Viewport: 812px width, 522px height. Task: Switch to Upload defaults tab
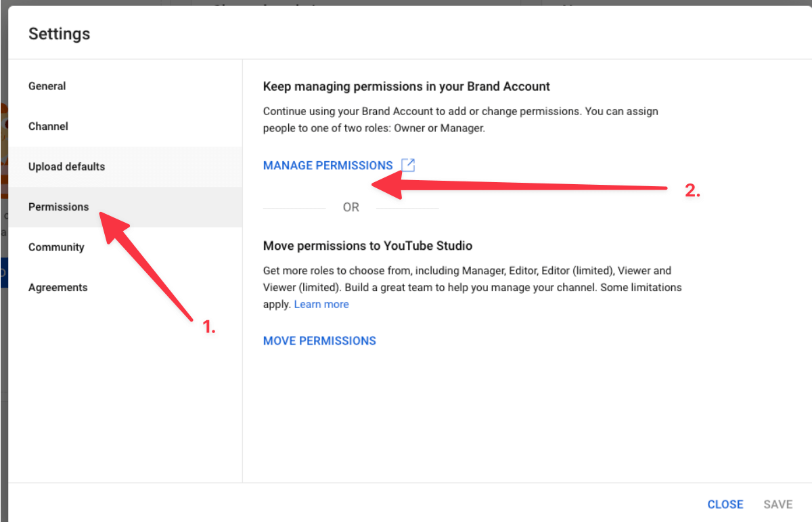coord(125,167)
